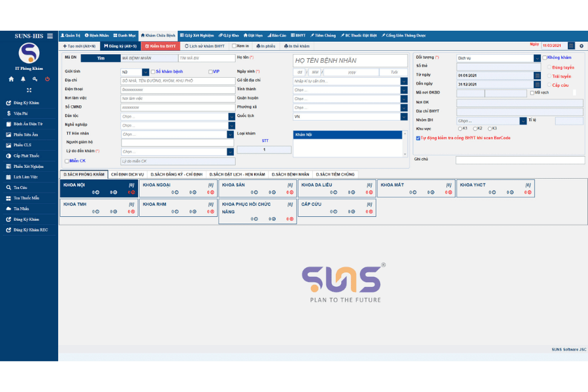Click the HỌ TÊN BỆNH NHÂN input
588x392 pixels.
coord(350,60)
